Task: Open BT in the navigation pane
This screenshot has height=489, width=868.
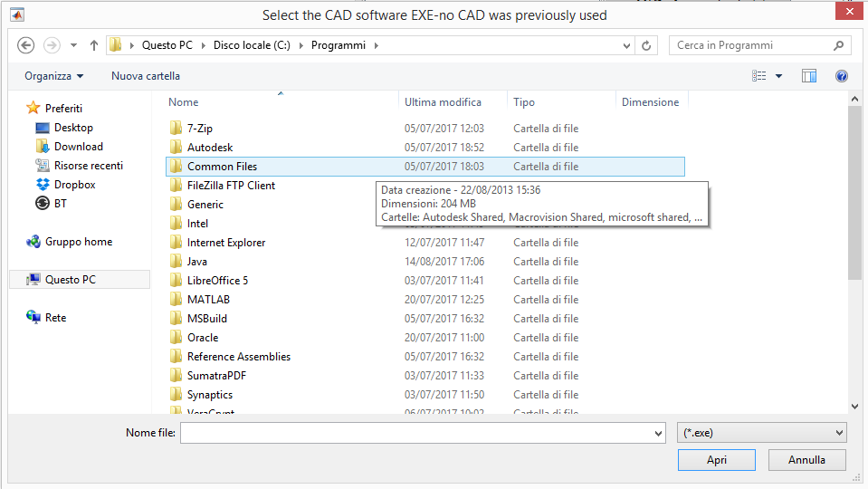Action: [51, 203]
